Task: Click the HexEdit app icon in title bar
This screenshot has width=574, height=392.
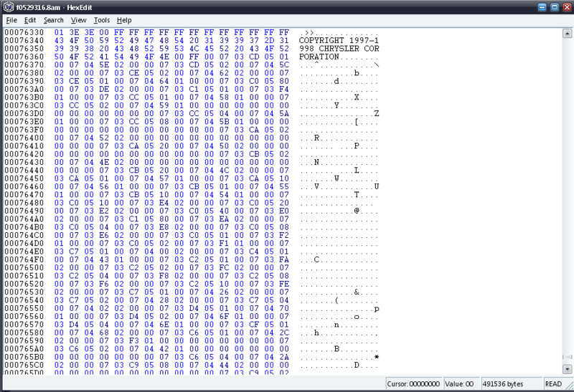Action: [7, 7]
